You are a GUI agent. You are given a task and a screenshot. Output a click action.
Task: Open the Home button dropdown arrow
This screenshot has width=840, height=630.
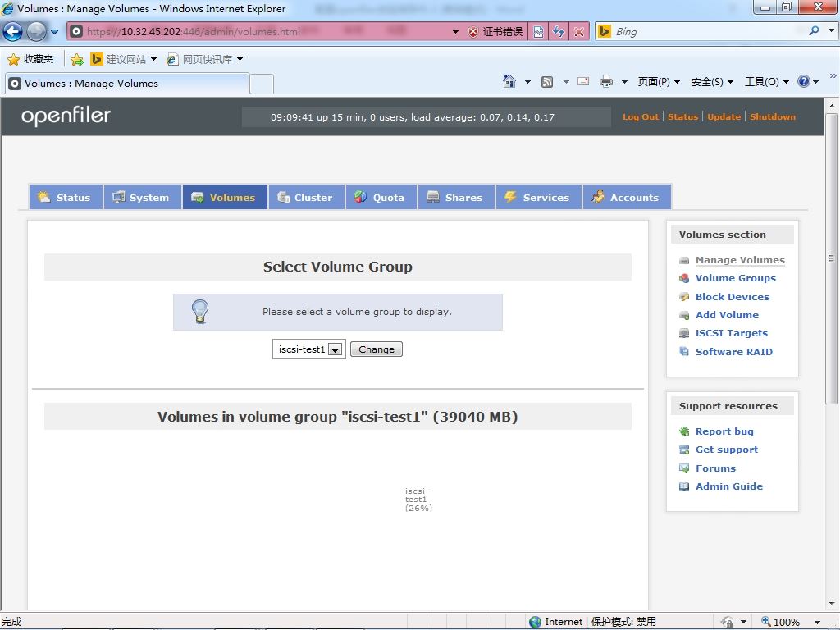(x=527, y=82)
